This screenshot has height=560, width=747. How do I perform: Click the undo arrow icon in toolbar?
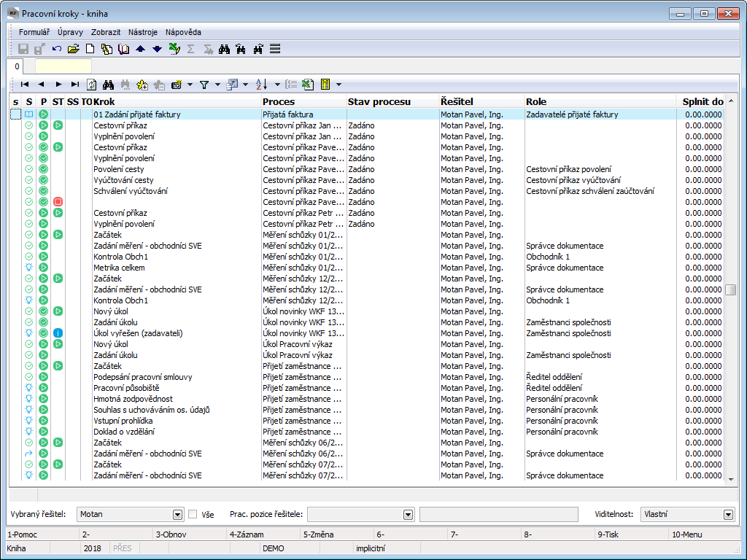tap(57, 49)
